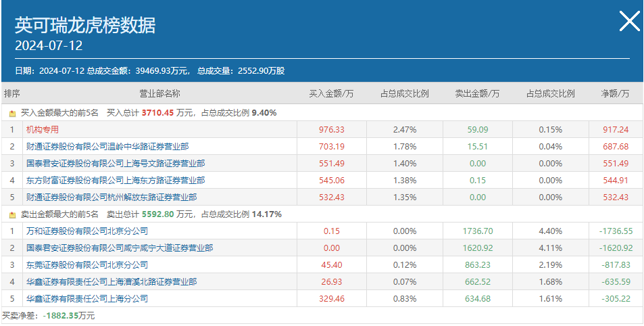Open 华鑫证券有限责任公司上海分公司 link
The width and height of the screenshot is (644, 326).
(x=86, y=298)
